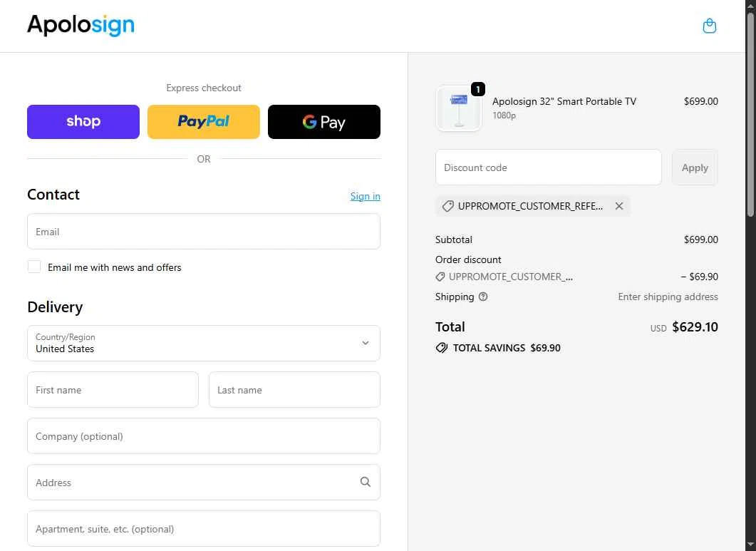Click the Express checkout heading
Image resolution: width=756 pixels, height=551 pixels.
click(204, 88)
